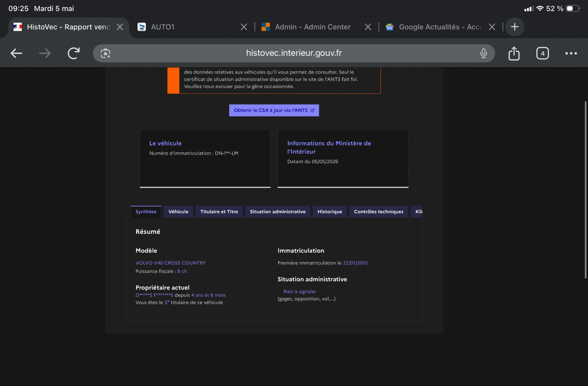Open the share sheet icon
This screenshot has width=588, height=386.
514,53
